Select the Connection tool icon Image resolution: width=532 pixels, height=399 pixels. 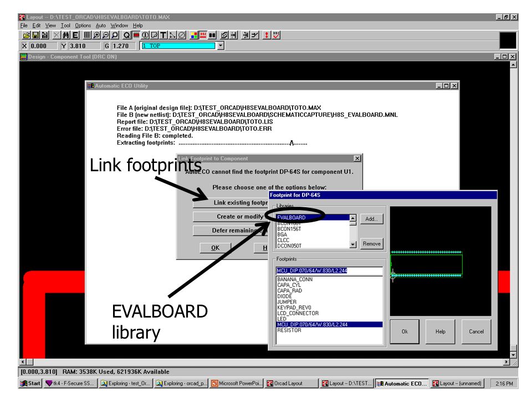pos(173,35)
